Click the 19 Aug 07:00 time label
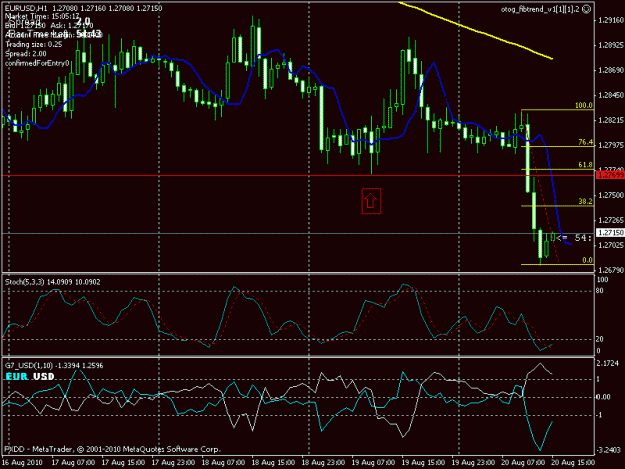625x469 pixels. pos(373,463)
